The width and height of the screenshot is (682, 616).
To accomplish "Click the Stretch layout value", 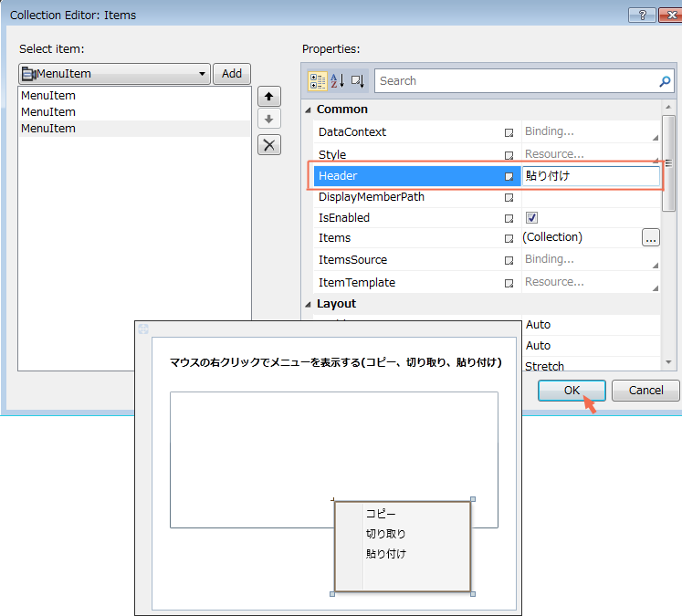I will coord(544,367).
